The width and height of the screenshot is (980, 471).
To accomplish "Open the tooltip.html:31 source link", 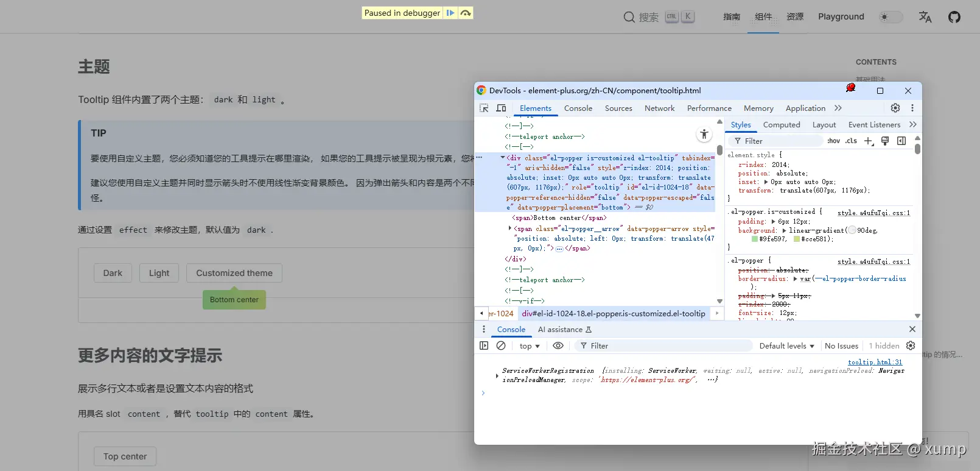I will (x=875, y=362).
